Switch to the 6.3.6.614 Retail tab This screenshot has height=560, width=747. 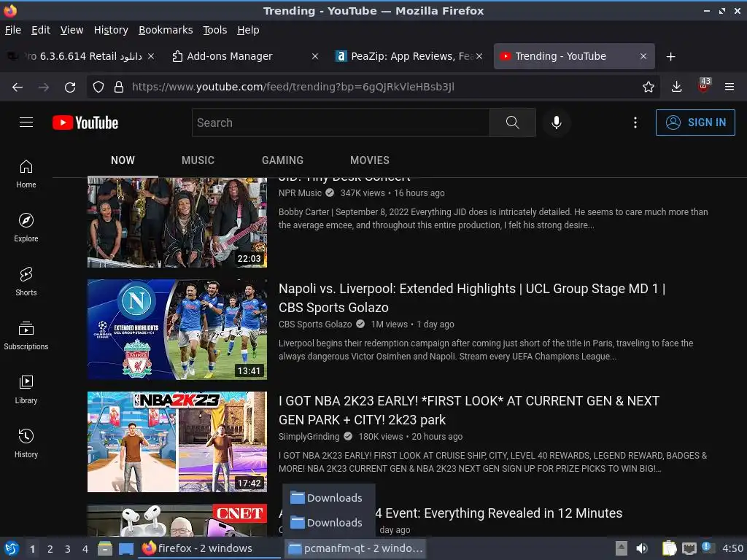click(x=81, y=56)
